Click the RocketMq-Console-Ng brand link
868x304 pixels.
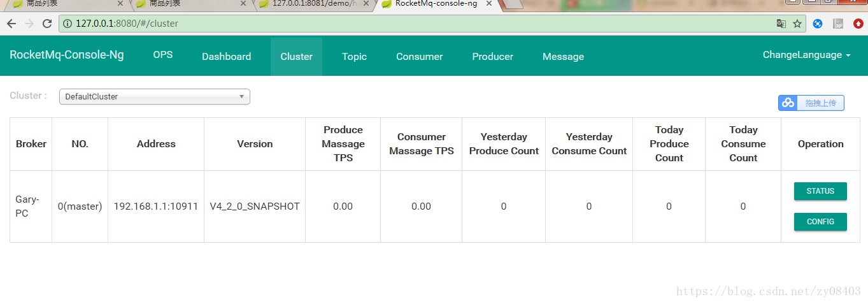[67, 55]
